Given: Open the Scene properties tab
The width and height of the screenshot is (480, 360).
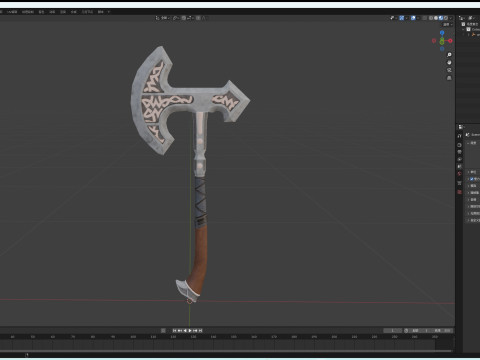Looking at the screenshot, I should pos(460,166).
